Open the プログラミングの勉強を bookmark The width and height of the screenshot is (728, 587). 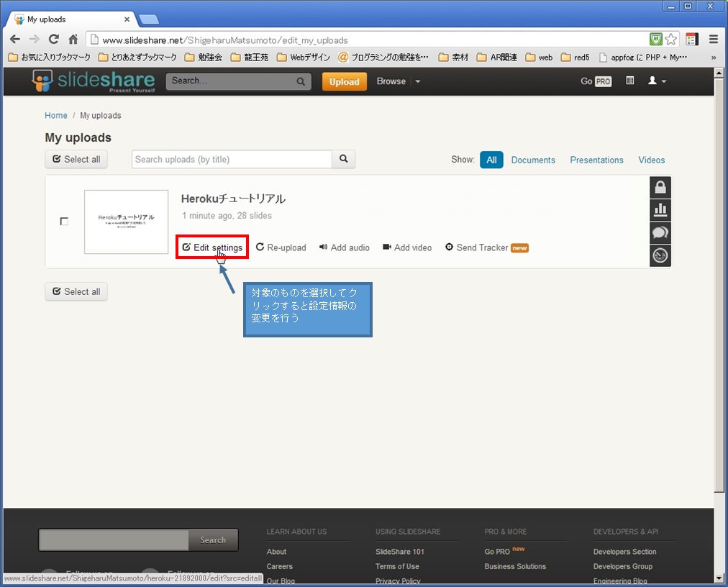(x=383, y=58)
